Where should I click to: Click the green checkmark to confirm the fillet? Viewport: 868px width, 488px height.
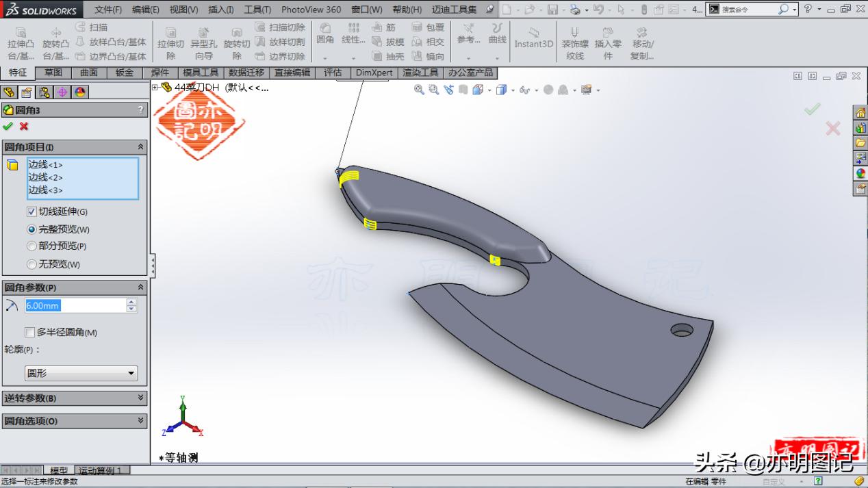(8, 127)
